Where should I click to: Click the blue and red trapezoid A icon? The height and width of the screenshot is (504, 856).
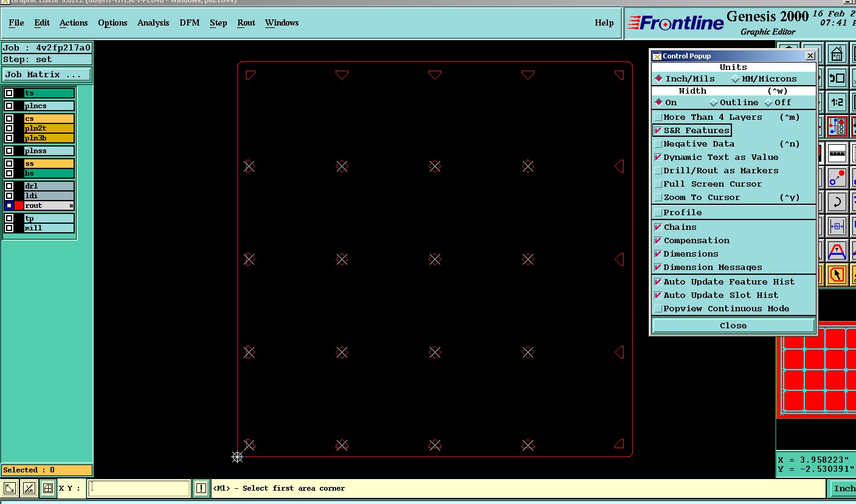[837, 250]
